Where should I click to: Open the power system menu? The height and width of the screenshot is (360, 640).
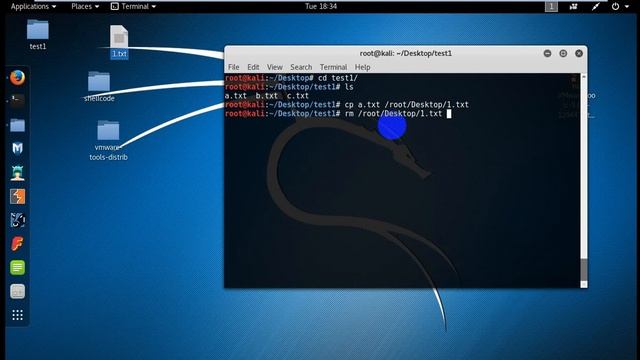point(620,6)
